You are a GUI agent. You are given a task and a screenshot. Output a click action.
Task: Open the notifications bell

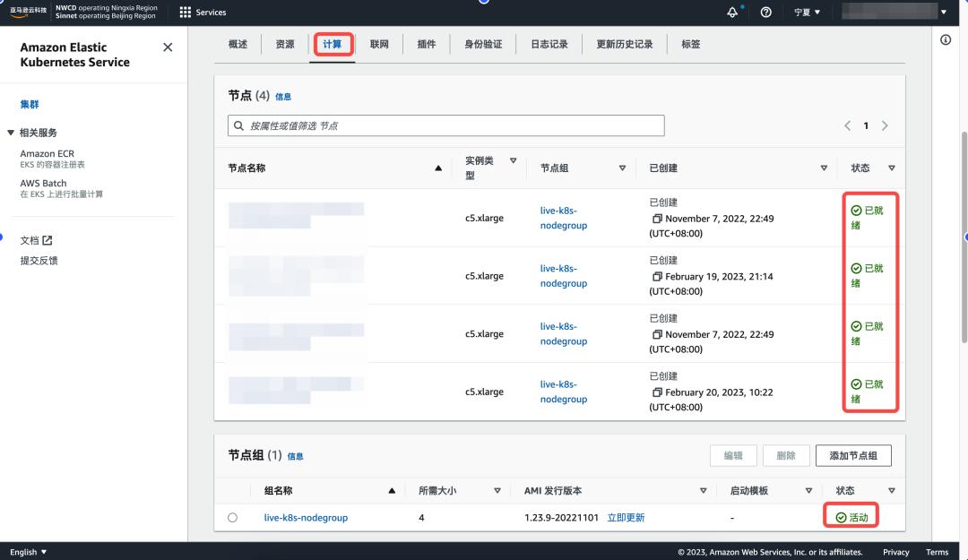click(x=732, y=12)
